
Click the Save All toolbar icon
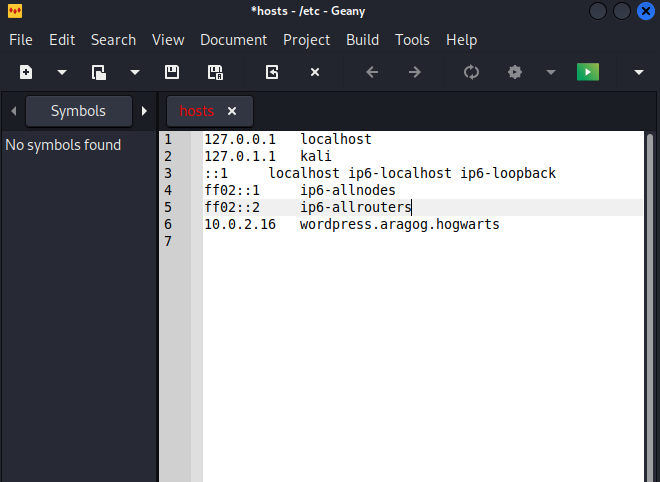[x=214, y=72]
